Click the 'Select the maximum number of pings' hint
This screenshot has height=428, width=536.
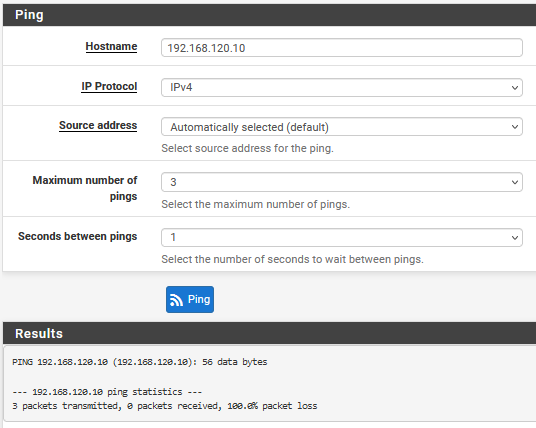tap(256, 204)
